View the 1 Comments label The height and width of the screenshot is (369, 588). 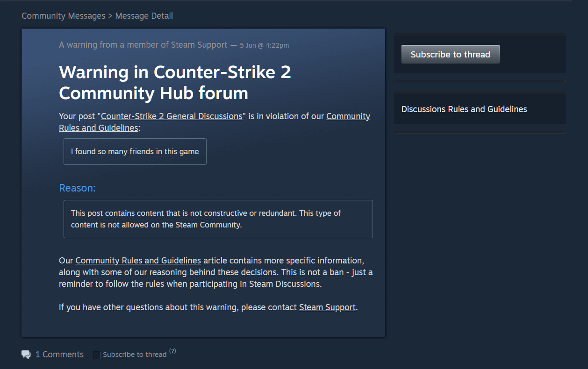pyautogui.click(x=59, y=355)
